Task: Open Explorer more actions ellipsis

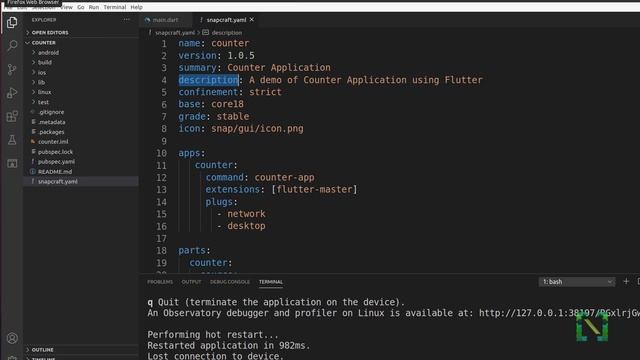Action: click(x=127, y=20)
